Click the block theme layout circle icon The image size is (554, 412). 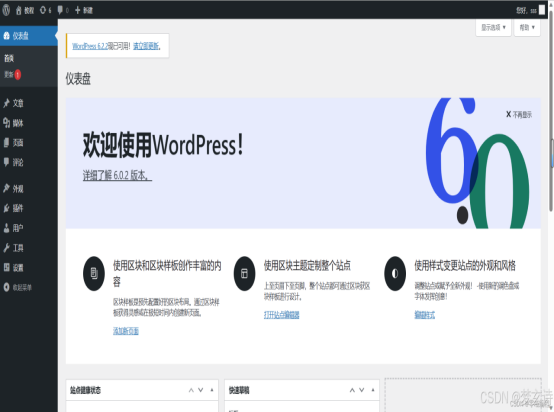pyautogui.click(x=244, y=273)
